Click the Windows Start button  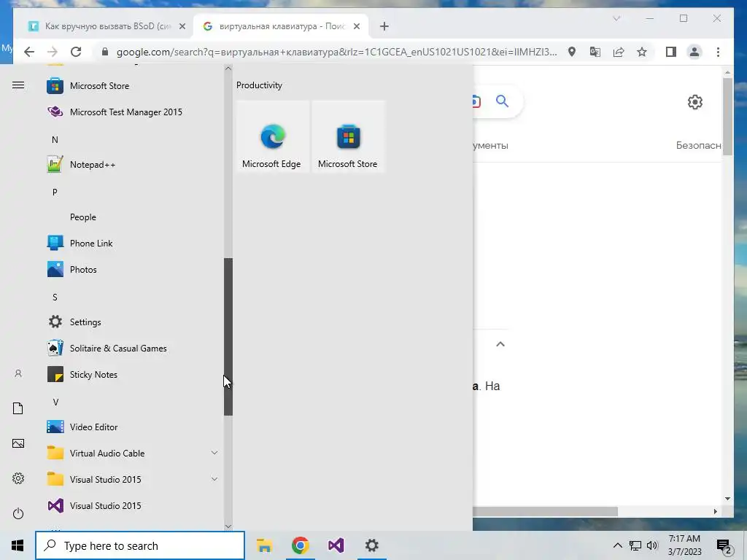pos(18,545)
